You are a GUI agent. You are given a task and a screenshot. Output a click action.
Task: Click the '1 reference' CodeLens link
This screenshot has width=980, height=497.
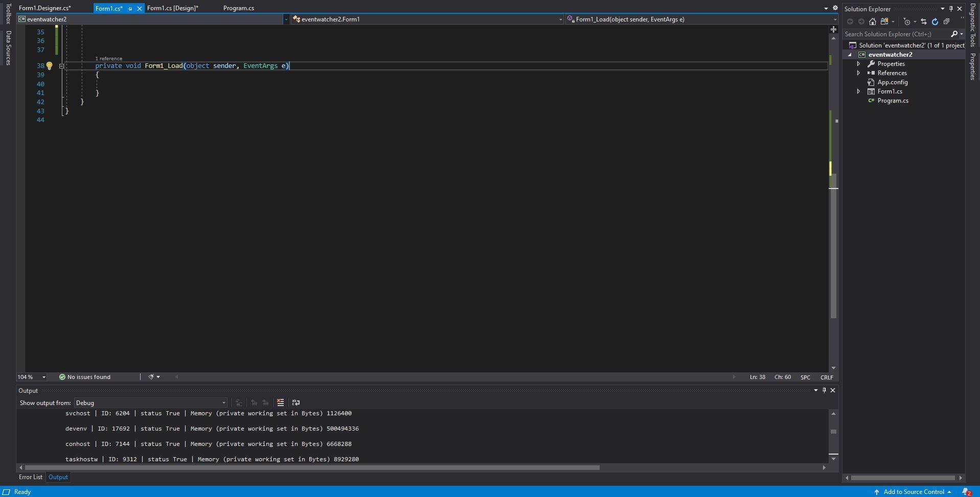coord(108,59)
